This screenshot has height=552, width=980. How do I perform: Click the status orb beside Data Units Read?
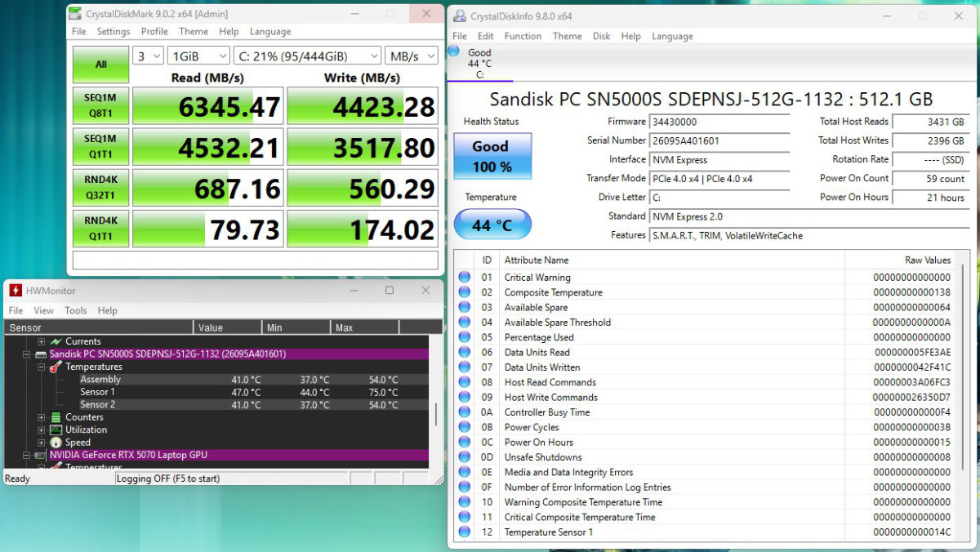464,352
